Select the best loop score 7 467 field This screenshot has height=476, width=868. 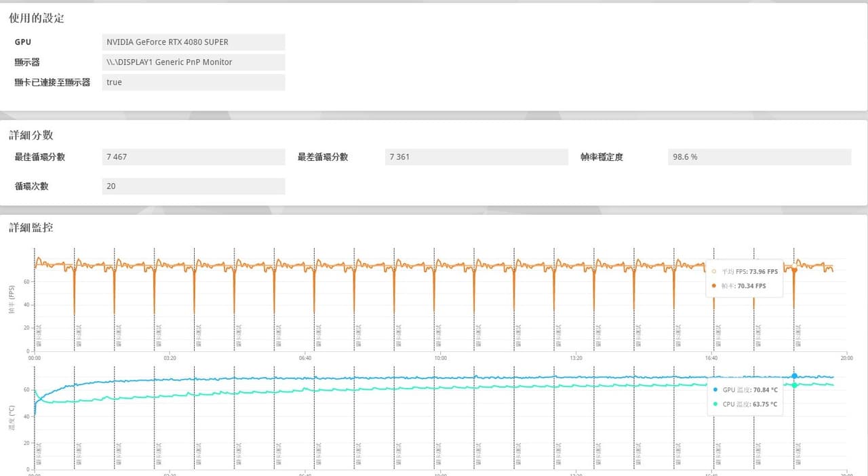[x=193, y=157]
